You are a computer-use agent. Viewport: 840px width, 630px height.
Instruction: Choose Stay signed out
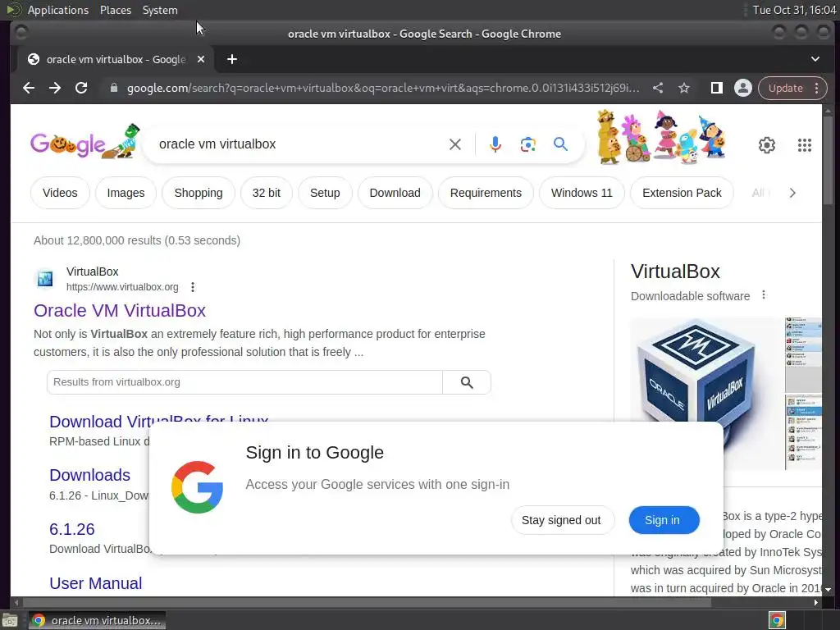(561, 520)
